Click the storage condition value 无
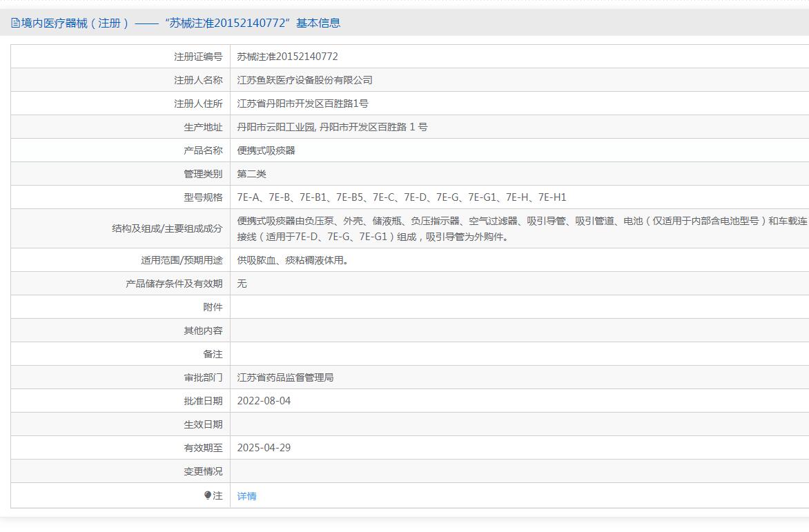The width and height of the screenshot is (809, 532). coord(242,284)
